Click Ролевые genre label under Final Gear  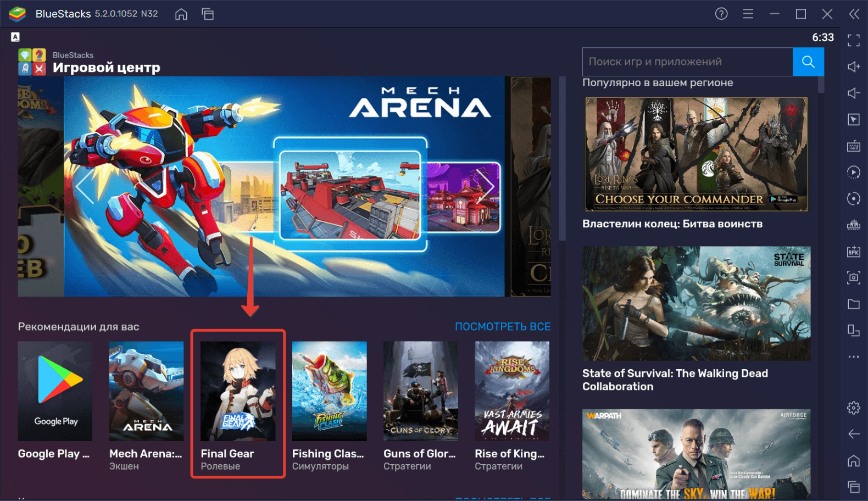click(220, 466)
